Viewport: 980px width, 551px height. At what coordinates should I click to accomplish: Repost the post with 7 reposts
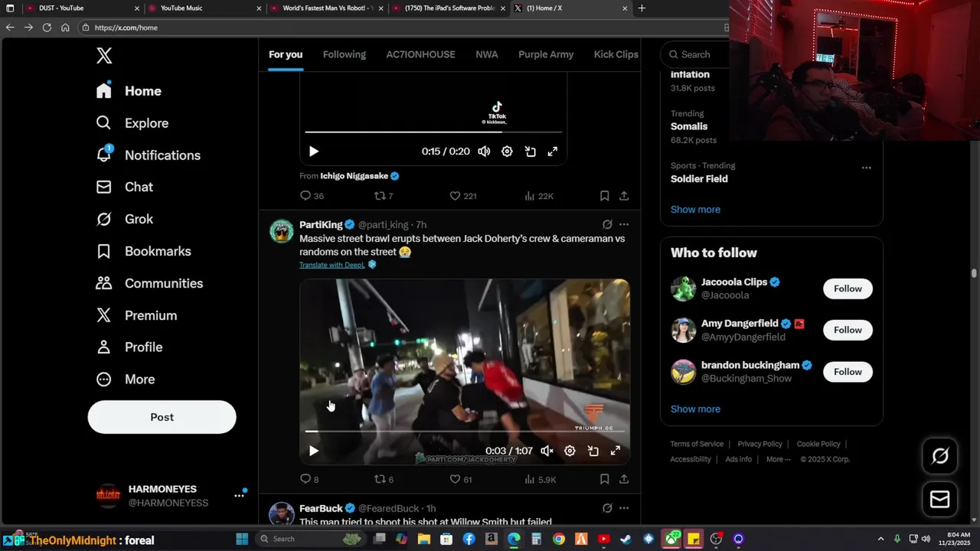click(x=383, y=196)
